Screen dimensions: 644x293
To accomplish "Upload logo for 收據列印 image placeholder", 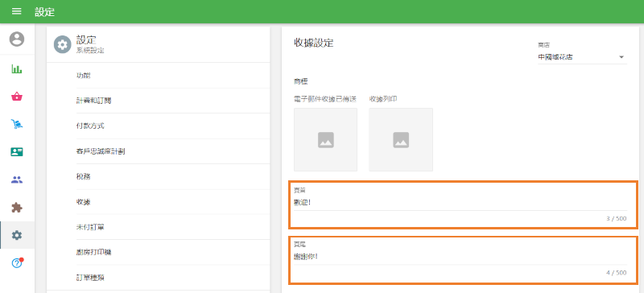I will 401,140.
